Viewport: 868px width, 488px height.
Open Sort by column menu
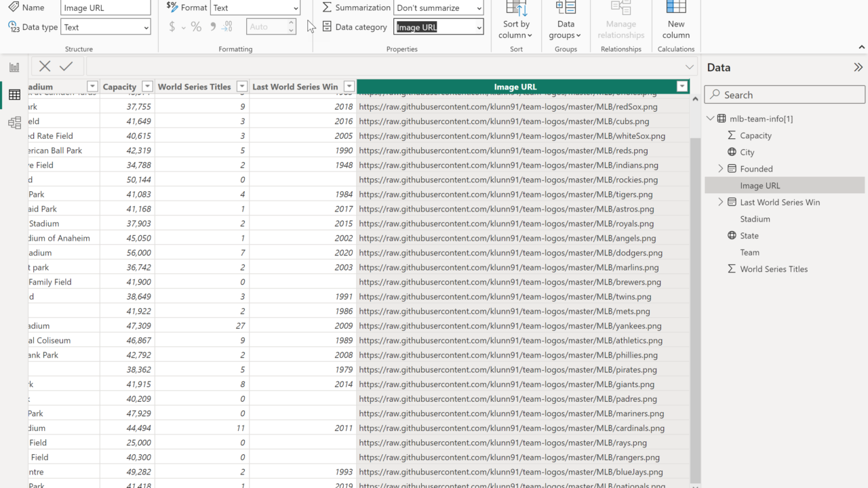pyautogui.click(x=516, y=20)
